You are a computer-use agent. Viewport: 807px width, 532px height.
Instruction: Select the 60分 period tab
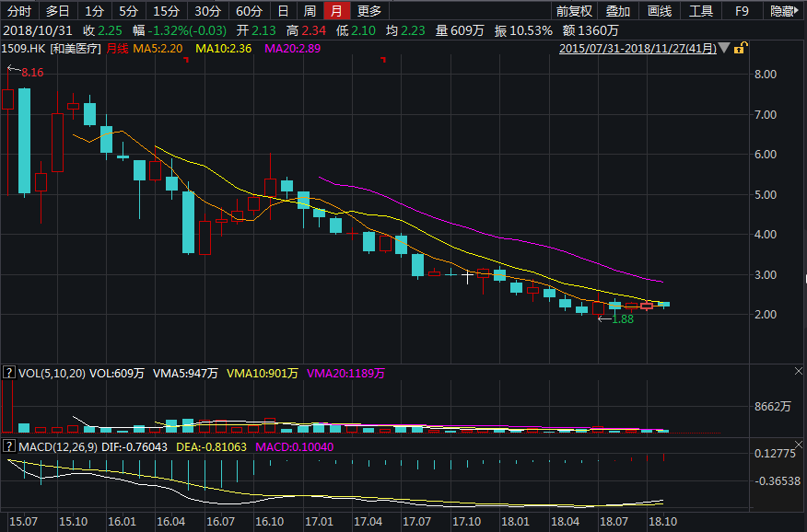[248, 11]
